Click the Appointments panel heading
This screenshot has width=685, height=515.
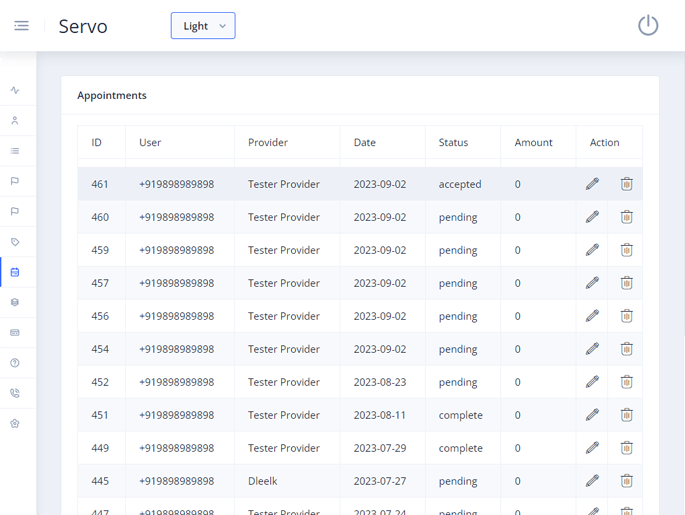point(112,95)
